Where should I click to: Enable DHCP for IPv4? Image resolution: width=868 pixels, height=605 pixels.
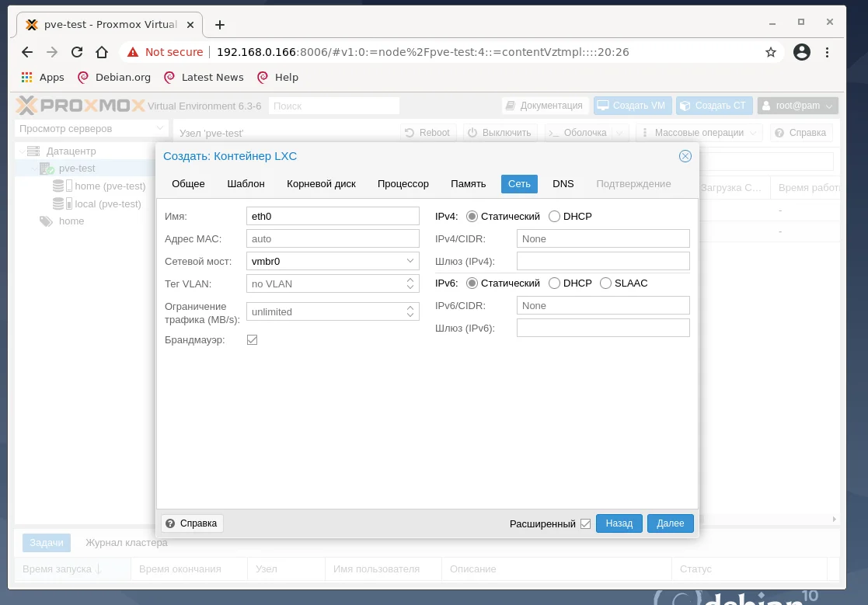click(553, 216)
